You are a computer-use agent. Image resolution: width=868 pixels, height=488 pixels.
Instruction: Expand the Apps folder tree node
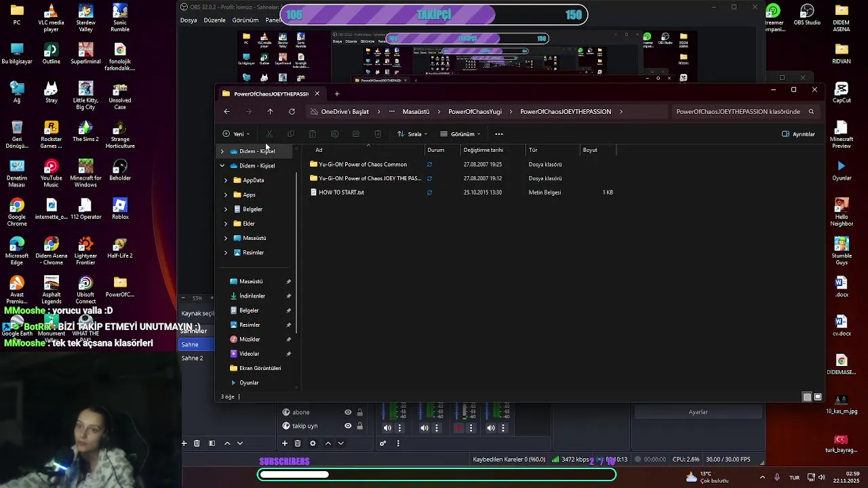(226, 195)
